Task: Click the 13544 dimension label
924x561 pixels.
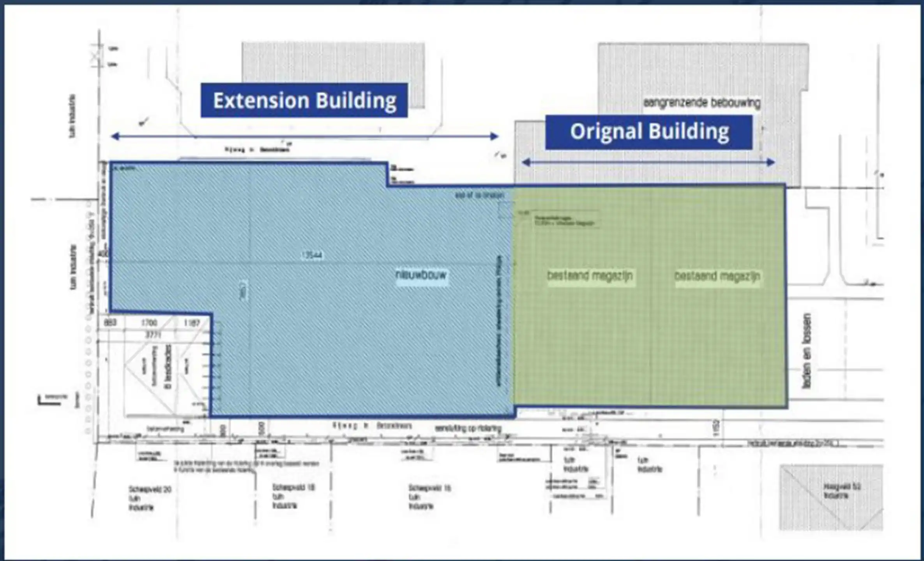Action: [312, 256]
